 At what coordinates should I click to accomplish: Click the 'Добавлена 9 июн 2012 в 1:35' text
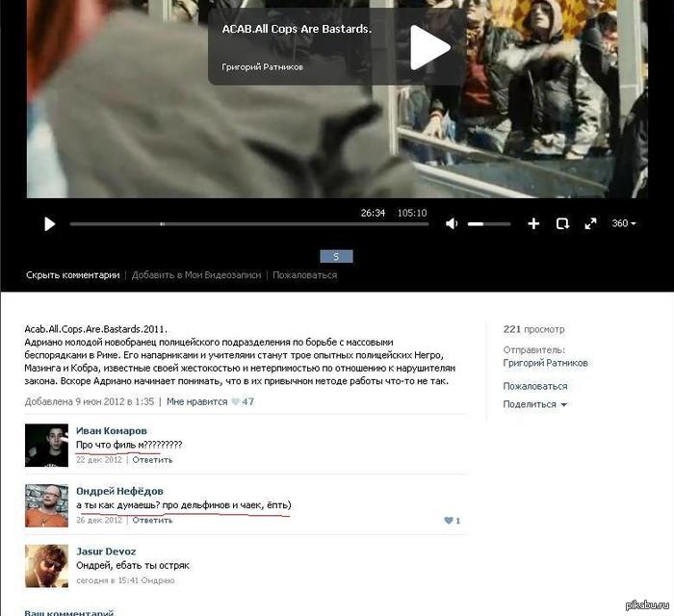coord(90,401)
